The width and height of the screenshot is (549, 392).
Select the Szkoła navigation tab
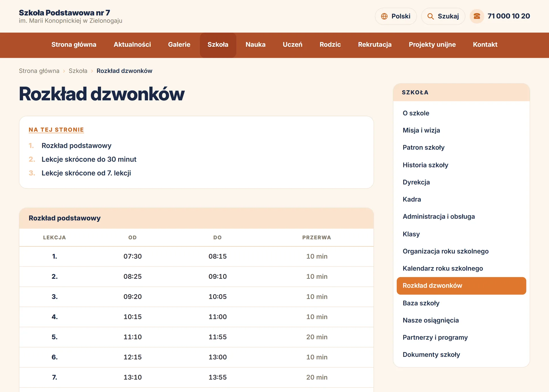[218, 45]
